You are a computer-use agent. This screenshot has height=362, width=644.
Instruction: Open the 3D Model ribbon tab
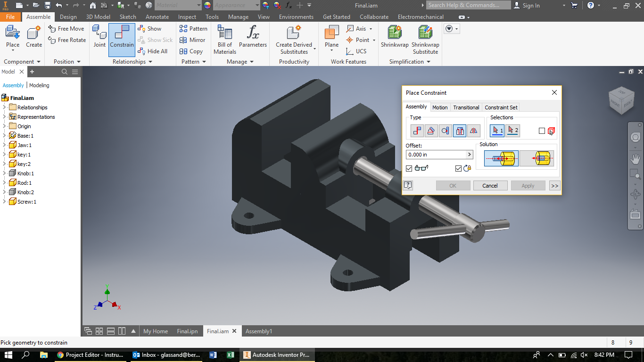coord(98,17)
